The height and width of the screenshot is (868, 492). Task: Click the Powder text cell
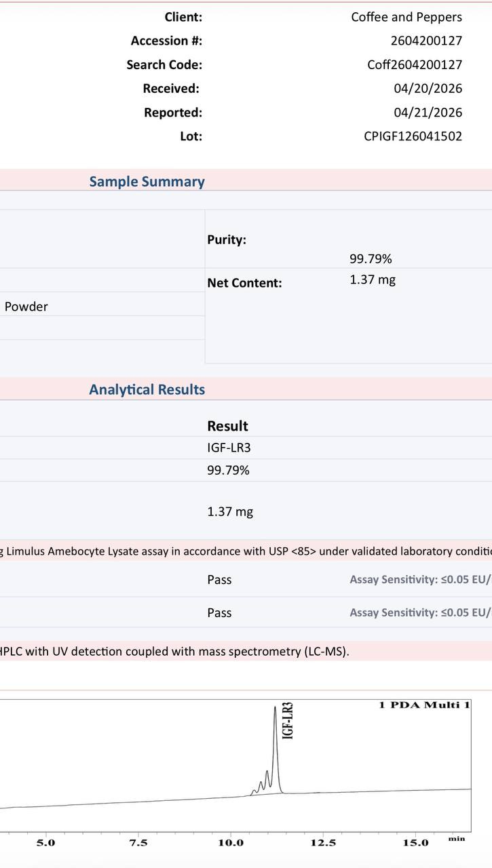pos(26,307)
